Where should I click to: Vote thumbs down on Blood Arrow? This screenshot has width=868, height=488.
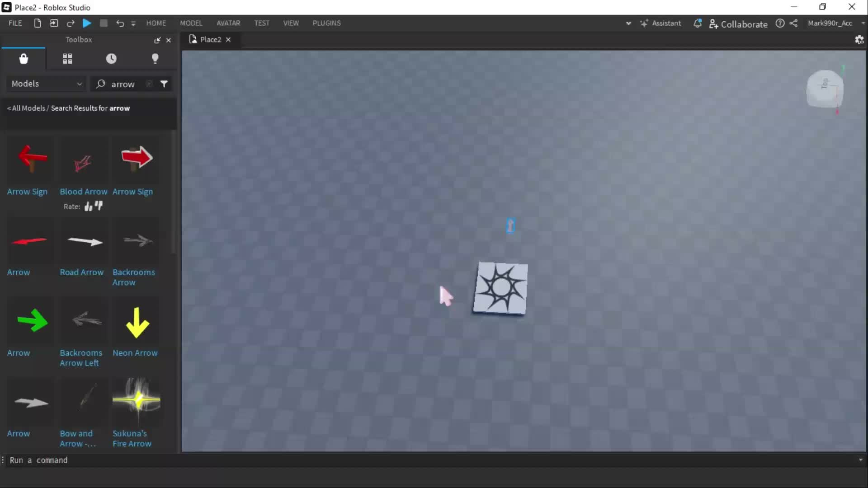click(99, 206)
